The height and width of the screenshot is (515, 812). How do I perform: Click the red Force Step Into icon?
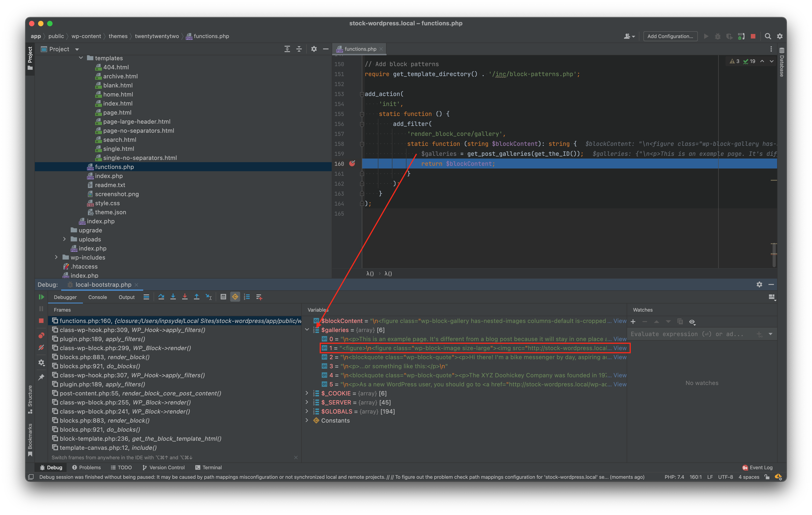point(185,297)
